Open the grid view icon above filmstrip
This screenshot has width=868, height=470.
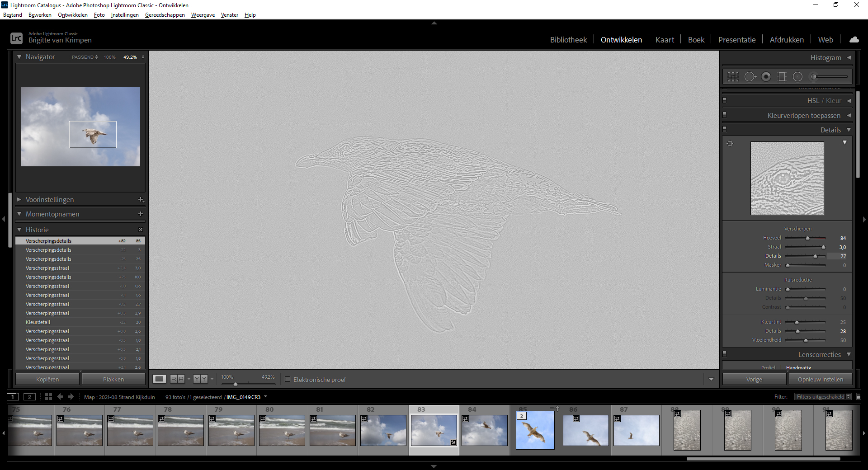coord(48,397)
